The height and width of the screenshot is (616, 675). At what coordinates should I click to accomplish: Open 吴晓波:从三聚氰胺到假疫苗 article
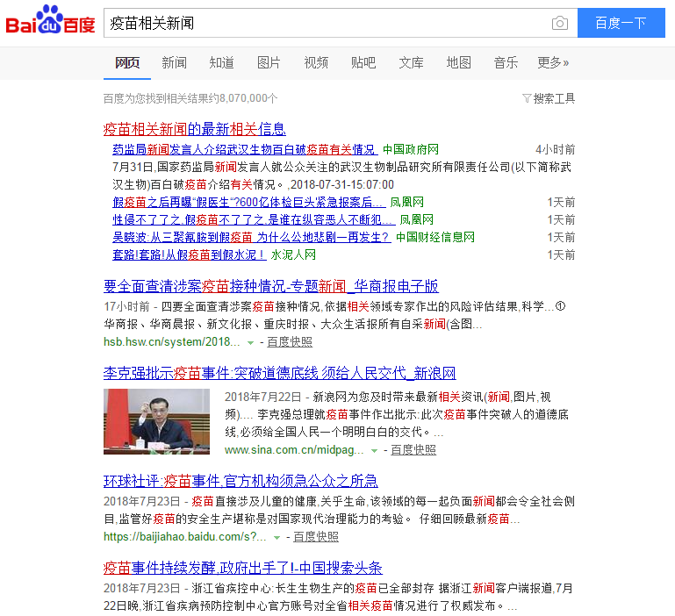pos(251,237)
